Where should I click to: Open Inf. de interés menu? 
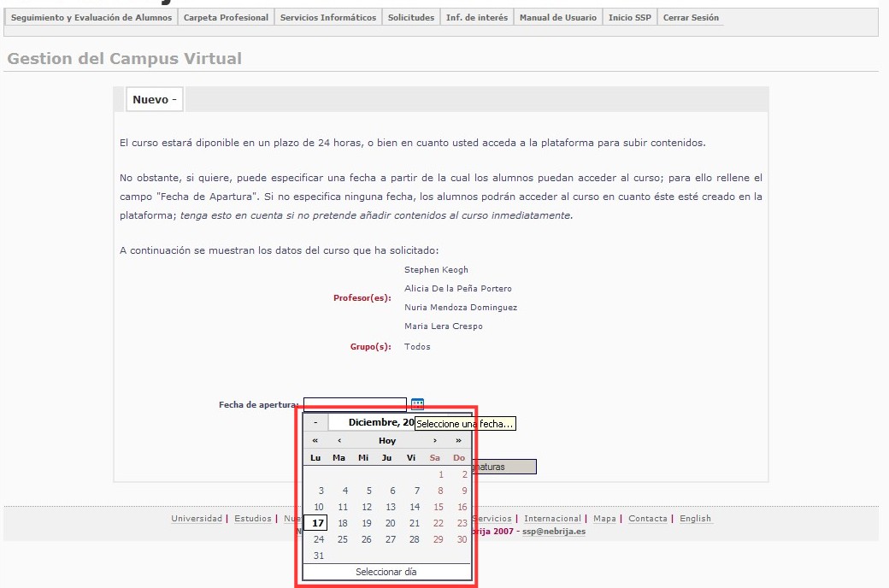(477, 18)
